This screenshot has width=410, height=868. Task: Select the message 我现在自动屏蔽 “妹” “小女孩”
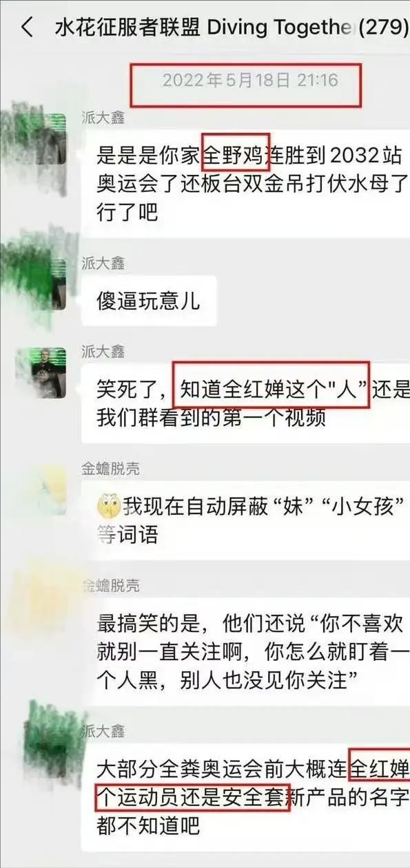245,520
